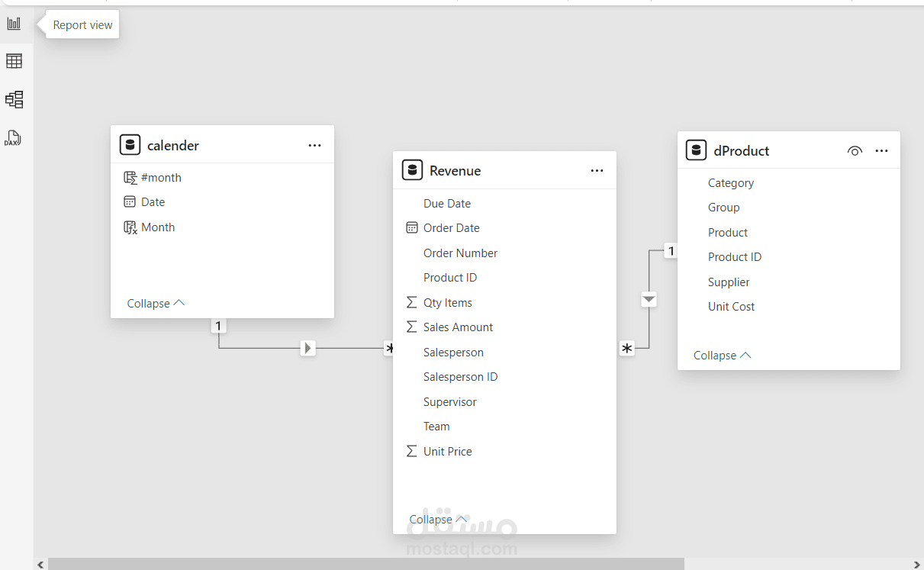This screenshot has height=570, width=924.
Task: Open the Model view icon
Action: [14, 99]
